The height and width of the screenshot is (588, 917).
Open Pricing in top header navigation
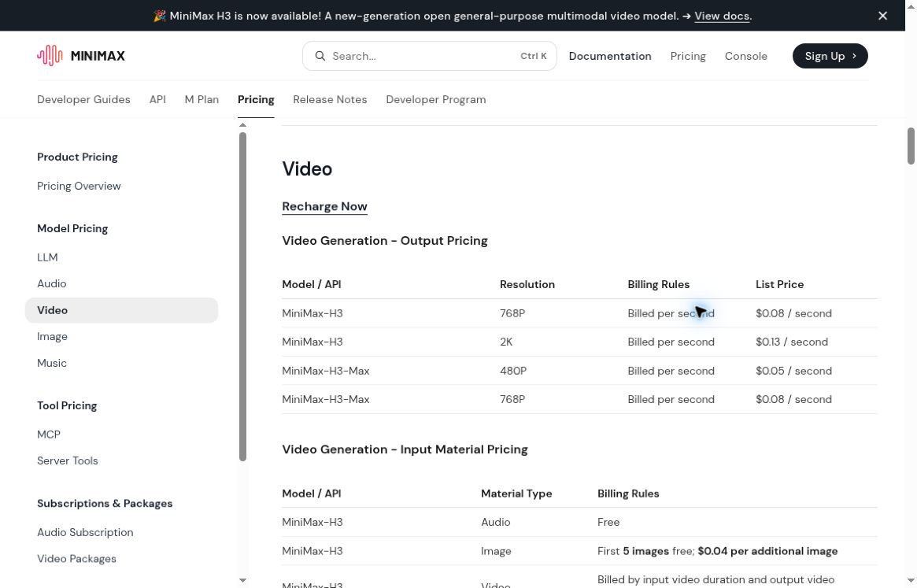pos(688,56)
